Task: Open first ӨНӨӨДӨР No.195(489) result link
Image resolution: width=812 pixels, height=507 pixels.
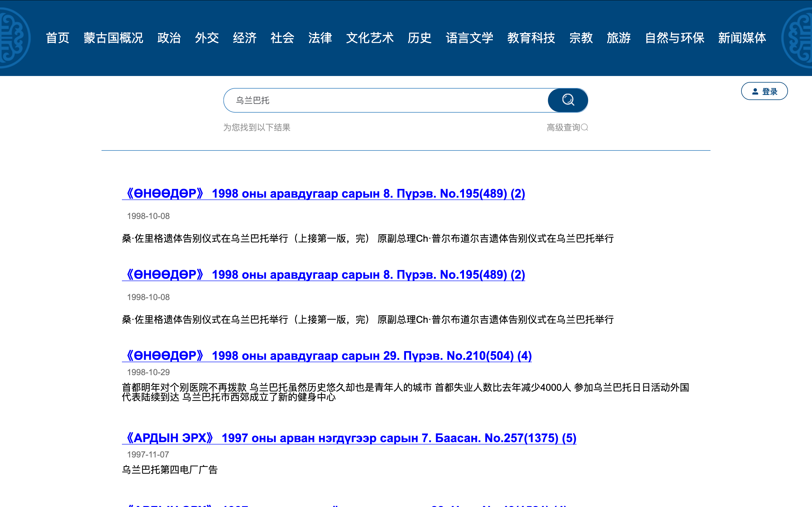Action: coord(323,193)
